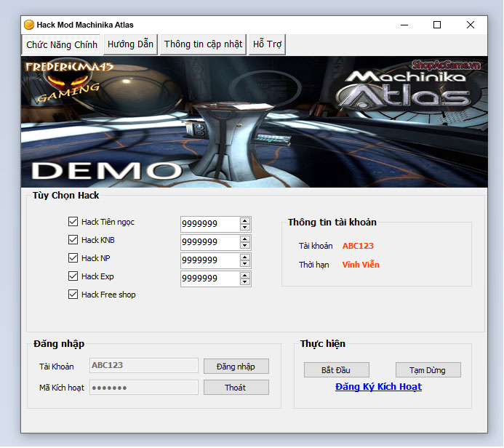
Task: Toggle the Hack KNB checkbox
Action: 73,240
